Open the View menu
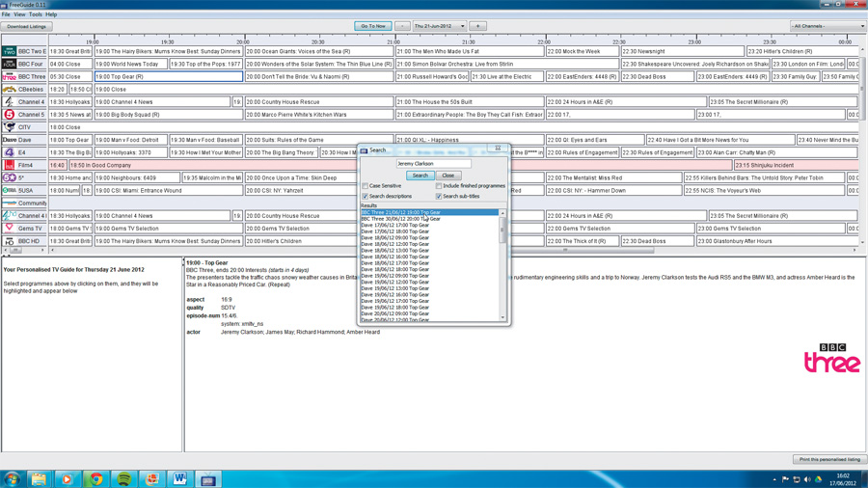868x488 pixels. (x=19, y=14)
